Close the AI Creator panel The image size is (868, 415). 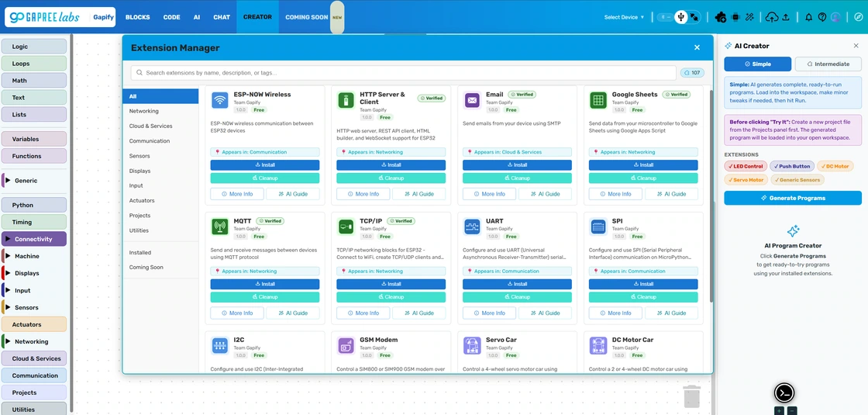point(856,46)
